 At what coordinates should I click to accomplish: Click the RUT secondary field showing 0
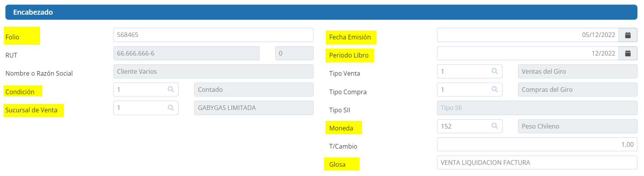pos(294,53)
